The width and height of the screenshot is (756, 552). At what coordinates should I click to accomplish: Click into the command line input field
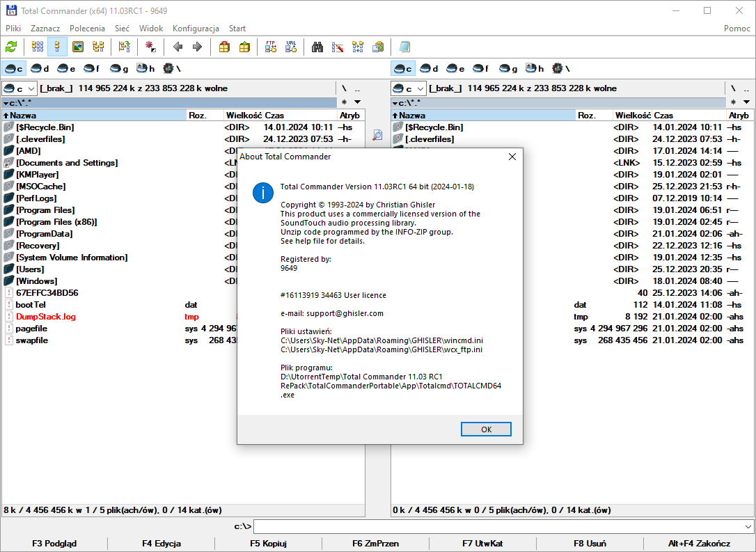(498, 526)
